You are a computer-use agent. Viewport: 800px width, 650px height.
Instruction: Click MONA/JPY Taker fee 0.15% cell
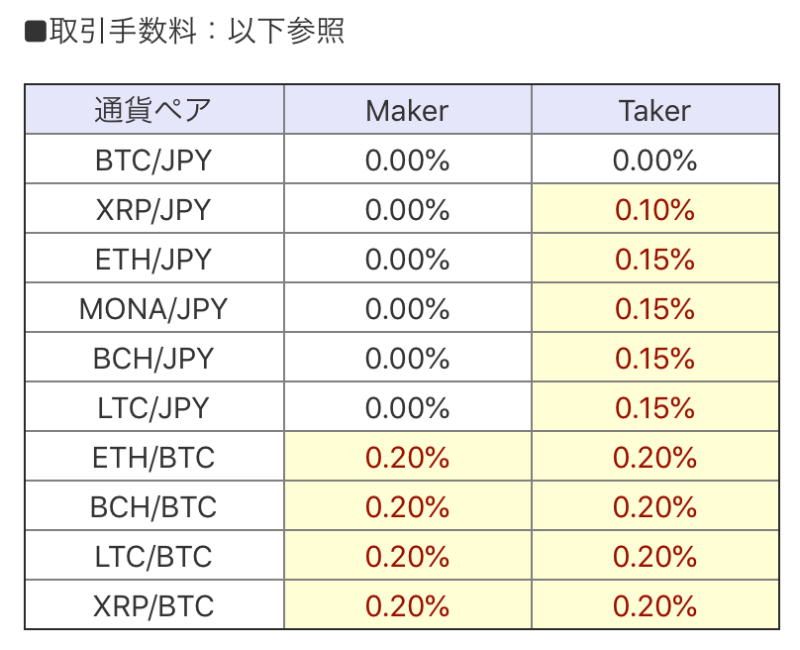point(655,309)
